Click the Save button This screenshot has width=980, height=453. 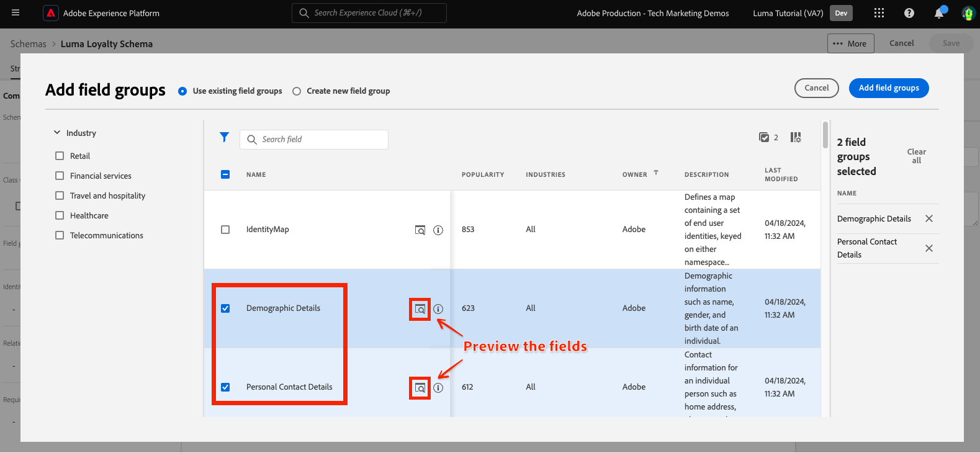951,43
